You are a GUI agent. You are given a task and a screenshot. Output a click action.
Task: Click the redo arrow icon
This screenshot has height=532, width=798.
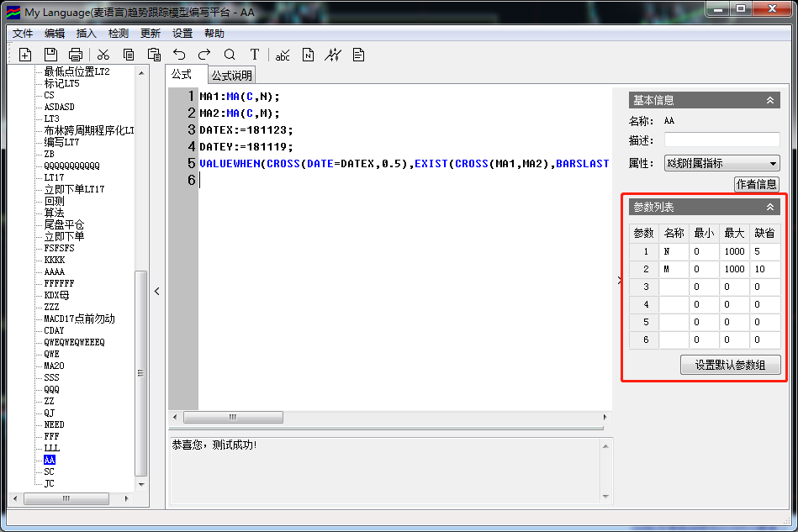pyautogui.click(x=204, y=55)
